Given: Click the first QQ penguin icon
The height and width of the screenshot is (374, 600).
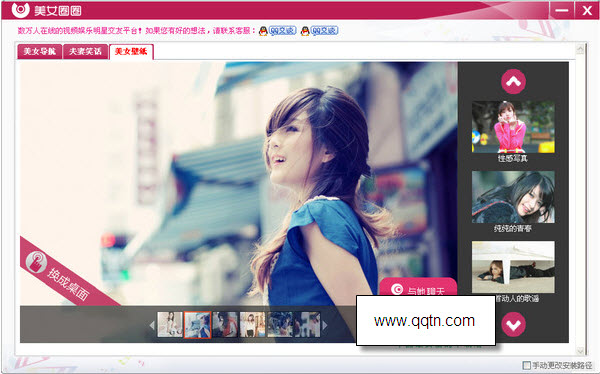Looking at the screenshot, I should click(263, 31).
